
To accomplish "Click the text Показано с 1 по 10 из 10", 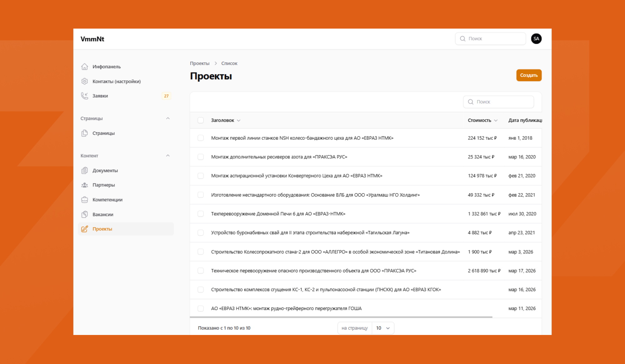I will 224,328.
